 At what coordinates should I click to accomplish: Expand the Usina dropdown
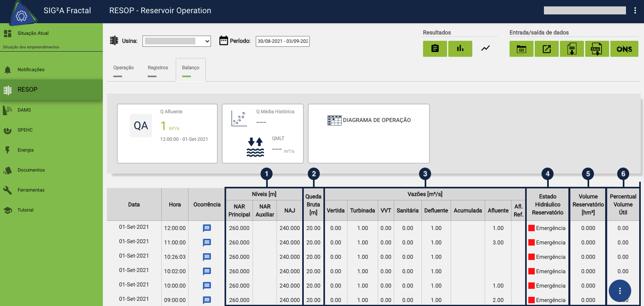pos(177,41)
